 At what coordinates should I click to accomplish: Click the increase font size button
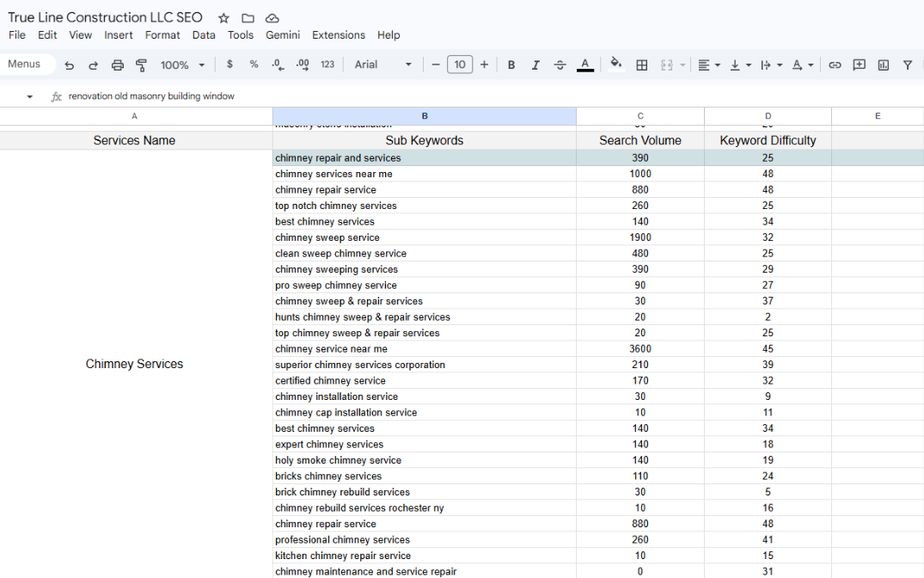coord(485,65)
